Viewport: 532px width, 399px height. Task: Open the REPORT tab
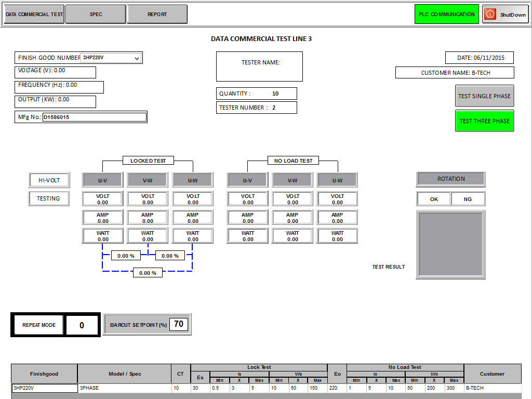(157, 14)
